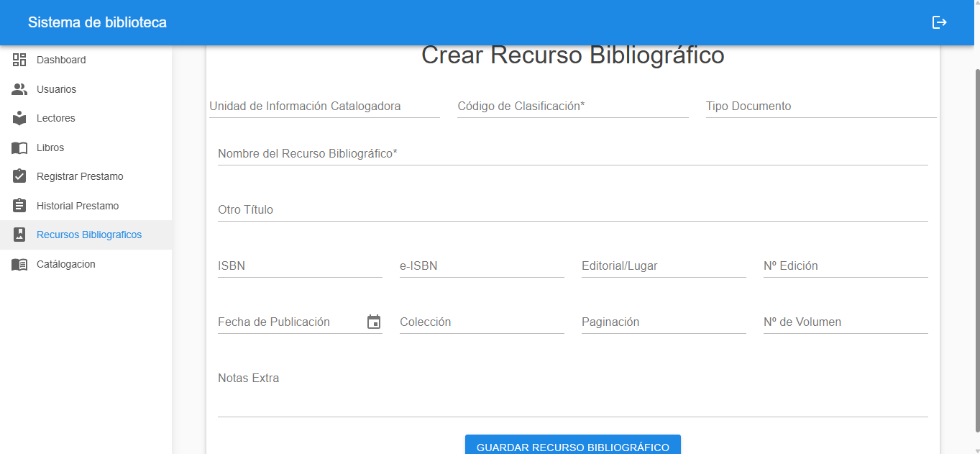This screenshot has width=980, height=454.
Task: Select the Catálogacion open book icon
Action: tap(19, 263)
